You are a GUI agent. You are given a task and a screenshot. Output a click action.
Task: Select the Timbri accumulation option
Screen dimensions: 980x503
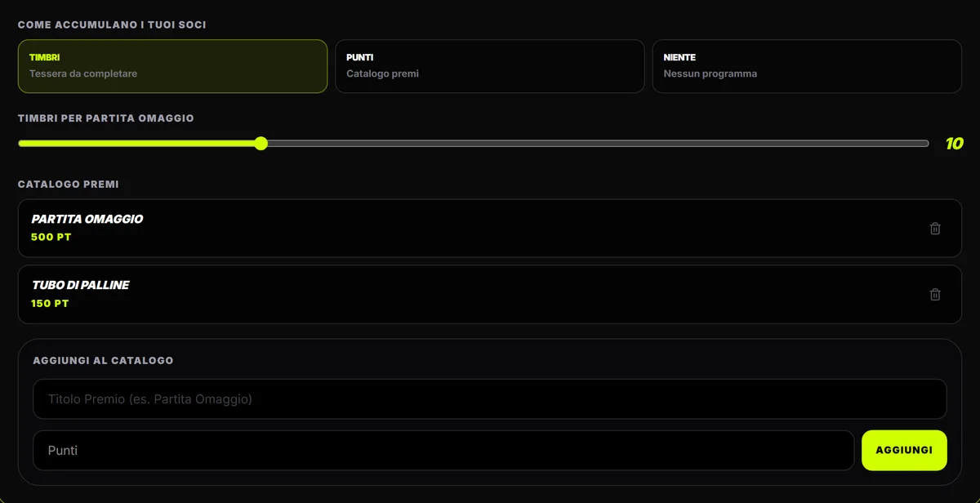tap(172, 66)
